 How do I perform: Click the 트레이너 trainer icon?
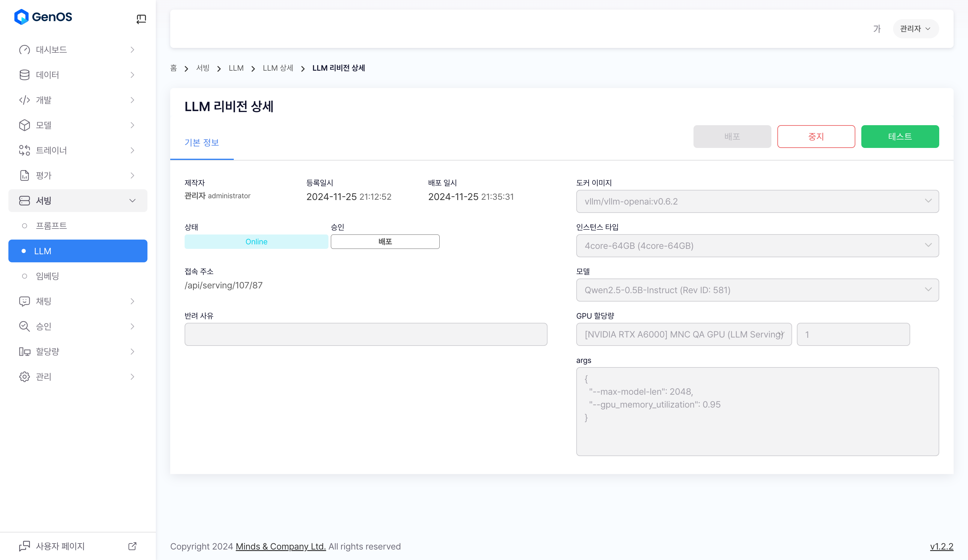coord(24,150)
